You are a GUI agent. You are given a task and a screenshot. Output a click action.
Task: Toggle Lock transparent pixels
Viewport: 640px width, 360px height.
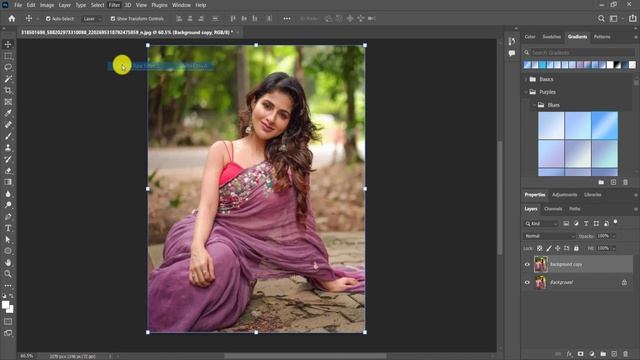click(540, 248)
